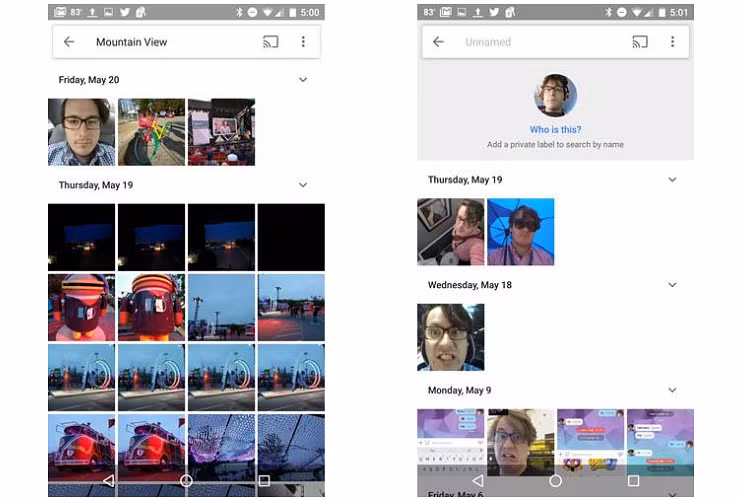Screen dimensions: 740x500
Task: Collapse Thursday, May 19 section on left phone
Action: coord(303,185)
